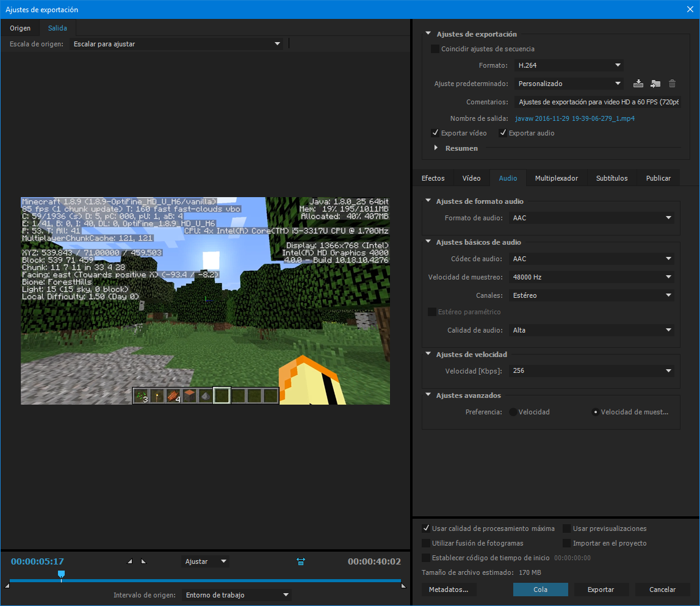Screen dimensions: 700x606
Task: Select the Velocidad preference radio button
Action: pos(513,412)
